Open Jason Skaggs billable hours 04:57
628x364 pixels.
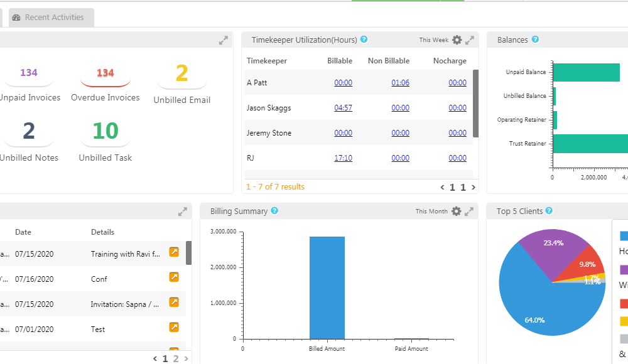tap(343, 108)
